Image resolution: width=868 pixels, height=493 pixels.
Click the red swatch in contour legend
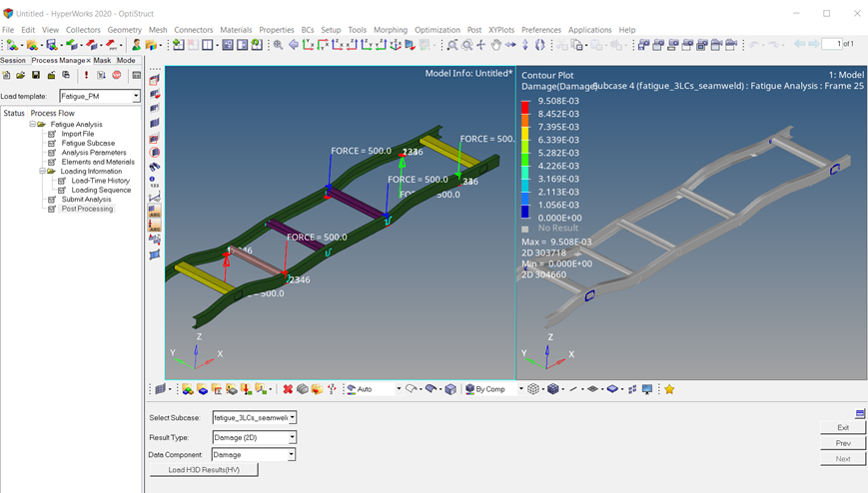point(525,107)
